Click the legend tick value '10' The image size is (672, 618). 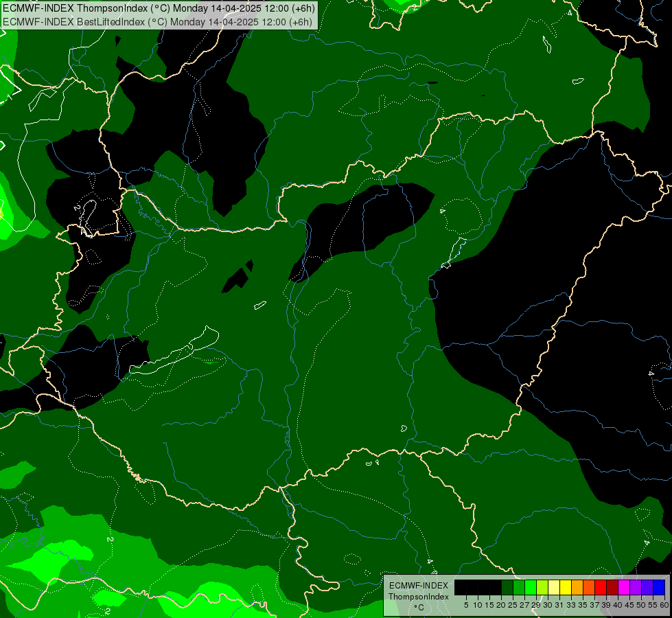coord(478,605)
